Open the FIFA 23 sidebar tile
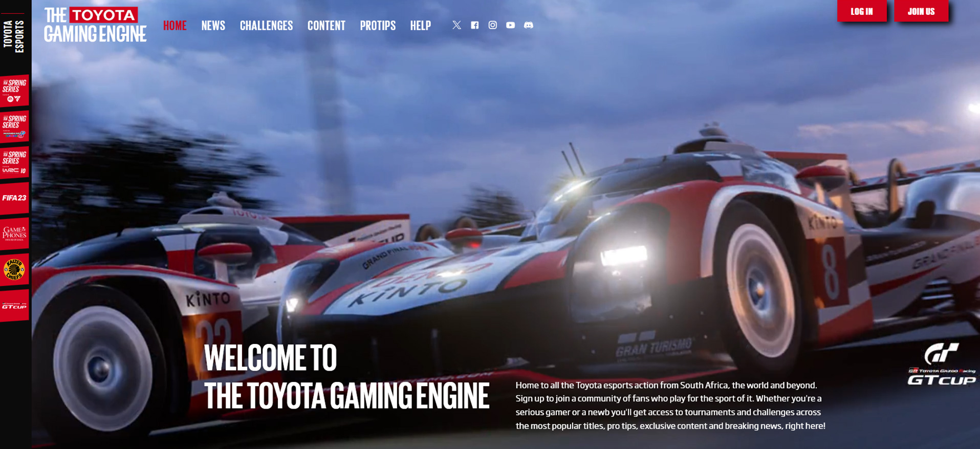 point(14,198)
